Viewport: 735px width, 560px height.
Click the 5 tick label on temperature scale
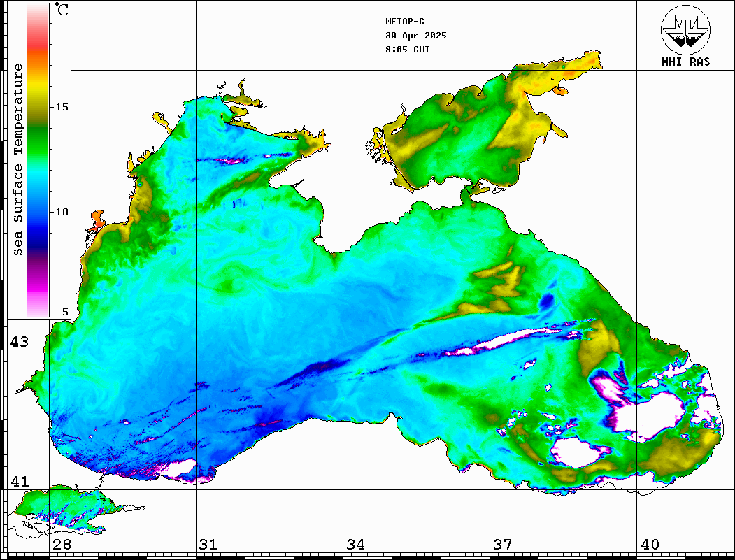[x=65, y=313]
